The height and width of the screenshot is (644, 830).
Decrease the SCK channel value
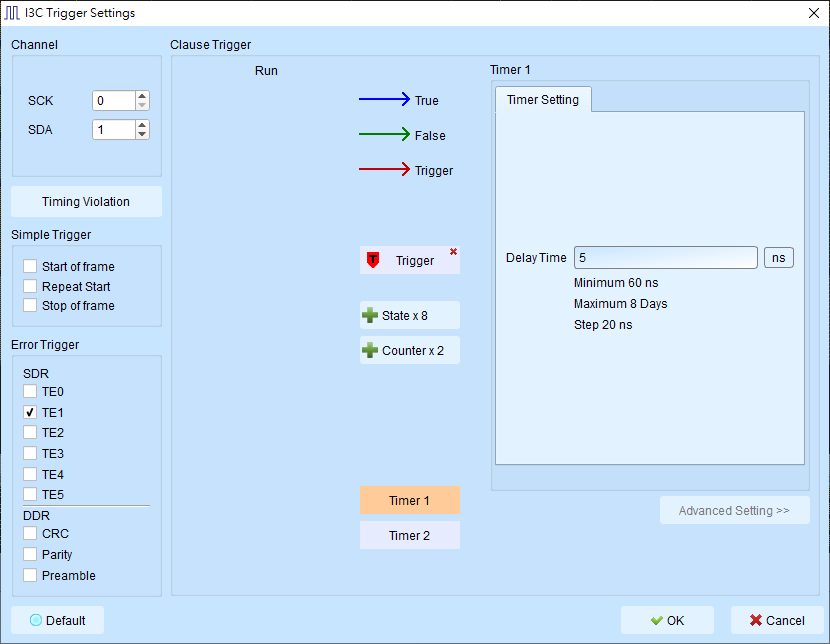pyautogui.click(x=142, y=105)
